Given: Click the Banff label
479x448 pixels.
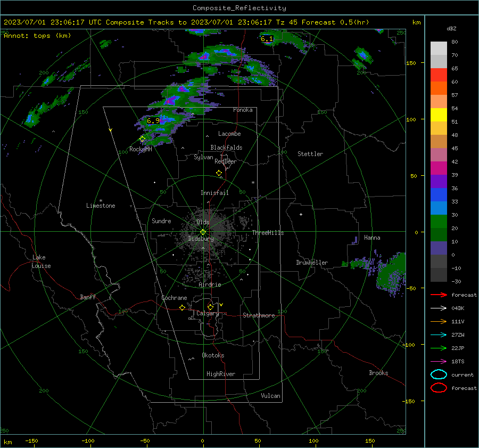Looking at the screenshot, I should click(88, 297).
